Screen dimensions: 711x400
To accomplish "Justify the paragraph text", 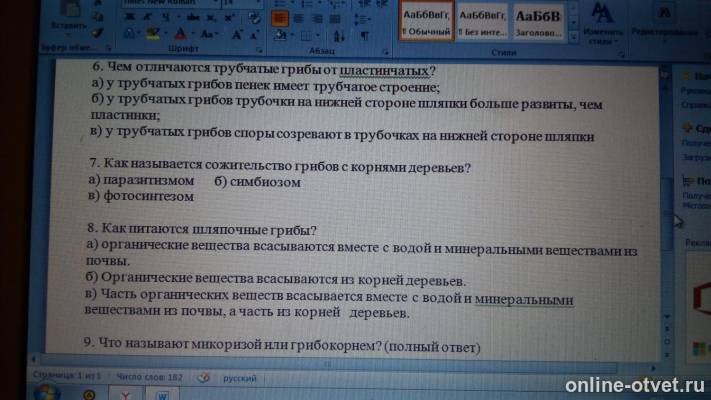I will (x=335, y=19).
